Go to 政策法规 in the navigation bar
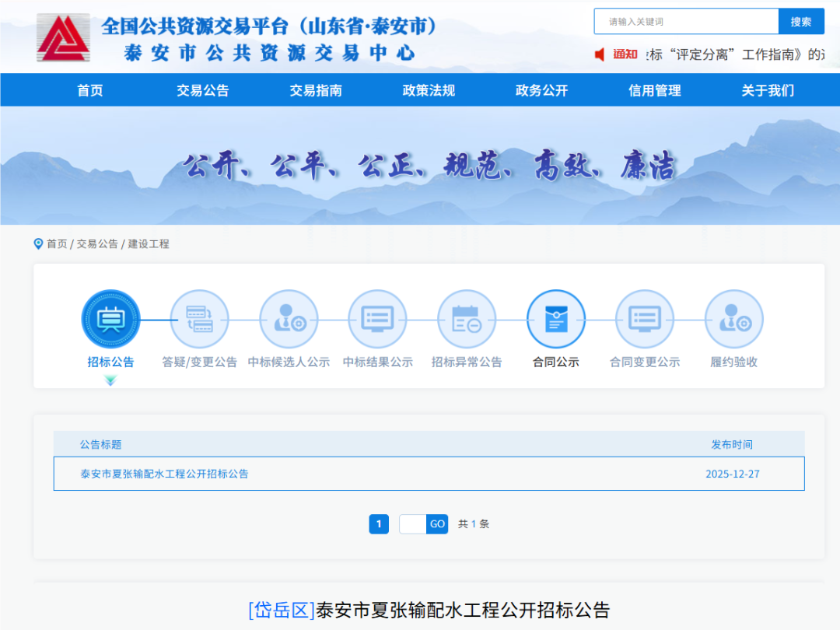The width and height of the screenshot is (840, 630). [x=429, y=90]
